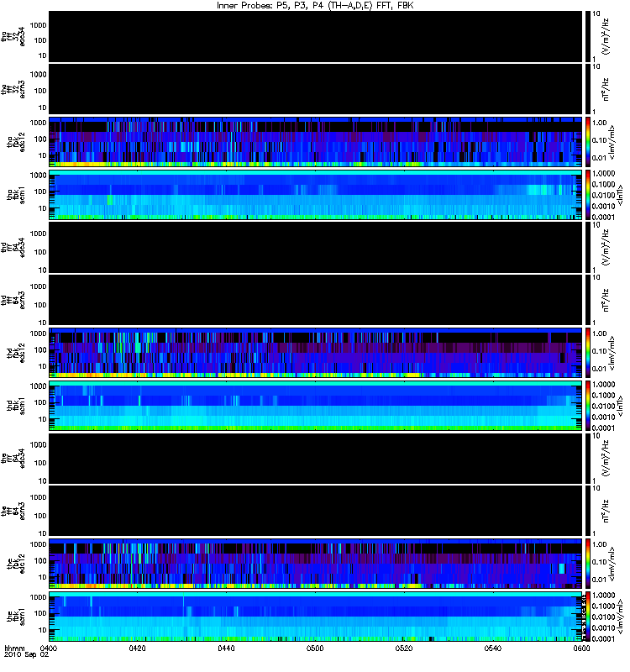Click the "thd fbk edc12" y-axis label
630x672 pixels.
pos(16,353)
